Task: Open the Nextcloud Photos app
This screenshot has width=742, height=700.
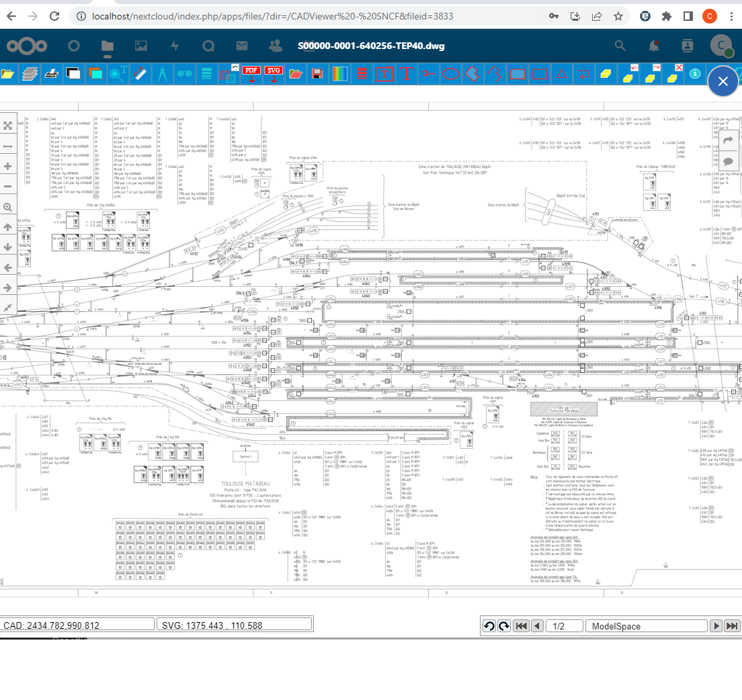Action: click(141, 46)
